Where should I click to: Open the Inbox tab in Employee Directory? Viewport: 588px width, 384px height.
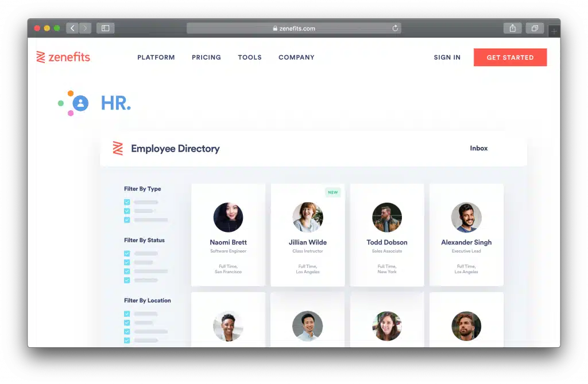(x=478, y=148)
